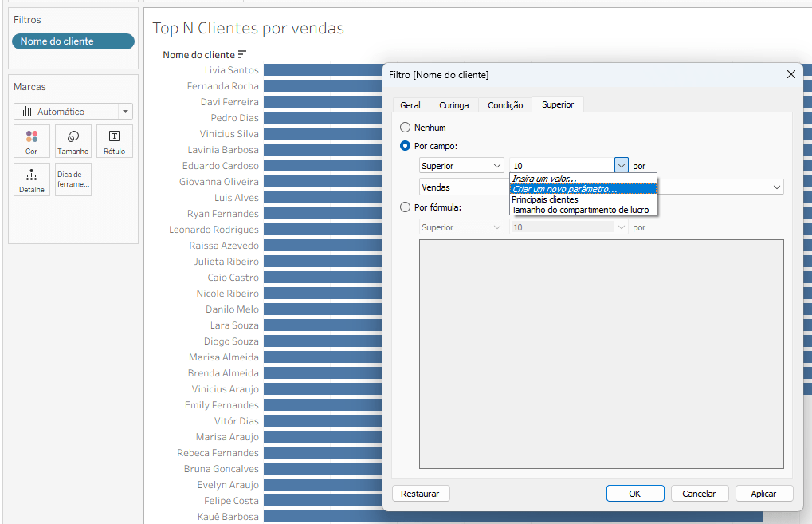This screenshot has height=524, width=812.
Task: Close the Filtro dialog window
Action: click(x=790, y=74)
